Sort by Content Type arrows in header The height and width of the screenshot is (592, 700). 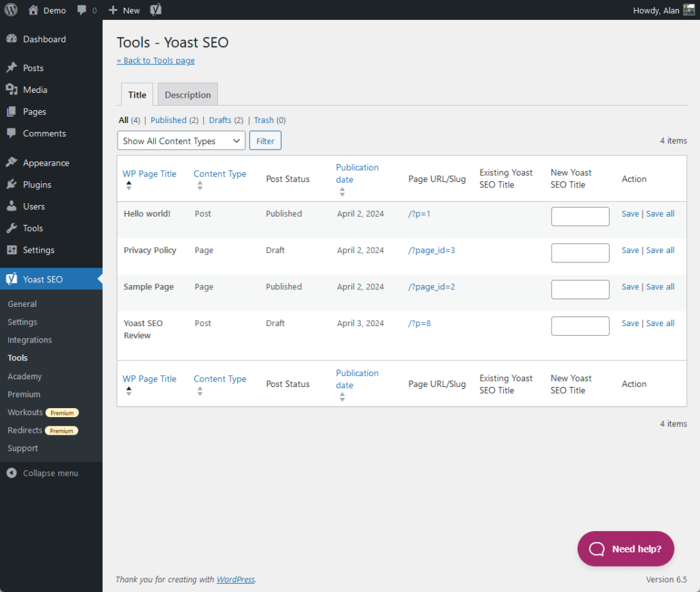tap(200, 186)
